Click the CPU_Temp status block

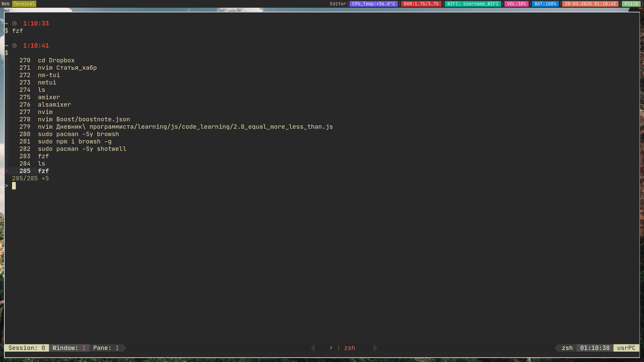pyautogui.click(x=373, y=4)
